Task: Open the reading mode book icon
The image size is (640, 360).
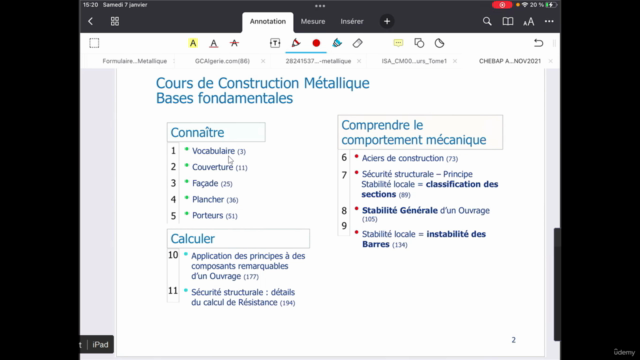Action: (508, 21)
